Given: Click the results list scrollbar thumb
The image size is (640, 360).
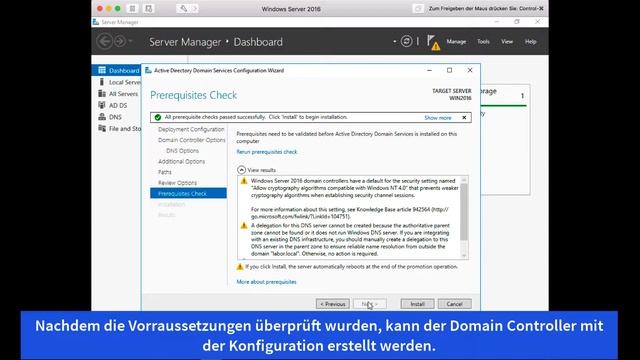Looking at the screenshot, I should click(464, 212).
